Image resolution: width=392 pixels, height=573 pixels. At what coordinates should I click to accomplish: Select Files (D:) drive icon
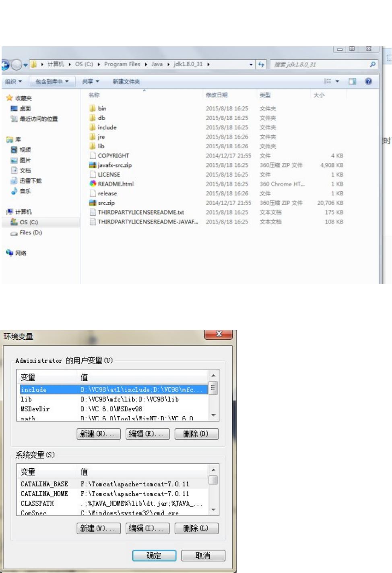click(x=14, y=233)
